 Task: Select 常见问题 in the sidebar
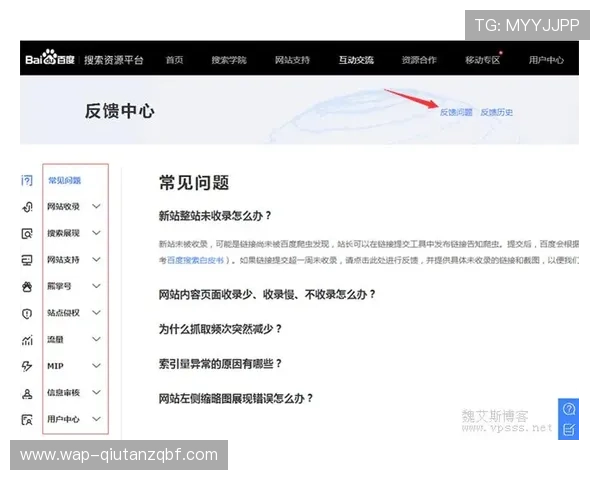pos(64,180)
